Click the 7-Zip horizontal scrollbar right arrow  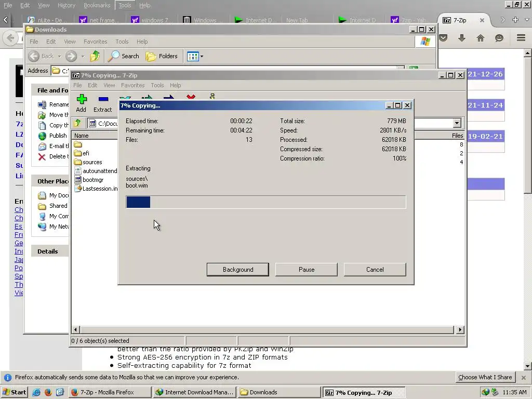460,329
